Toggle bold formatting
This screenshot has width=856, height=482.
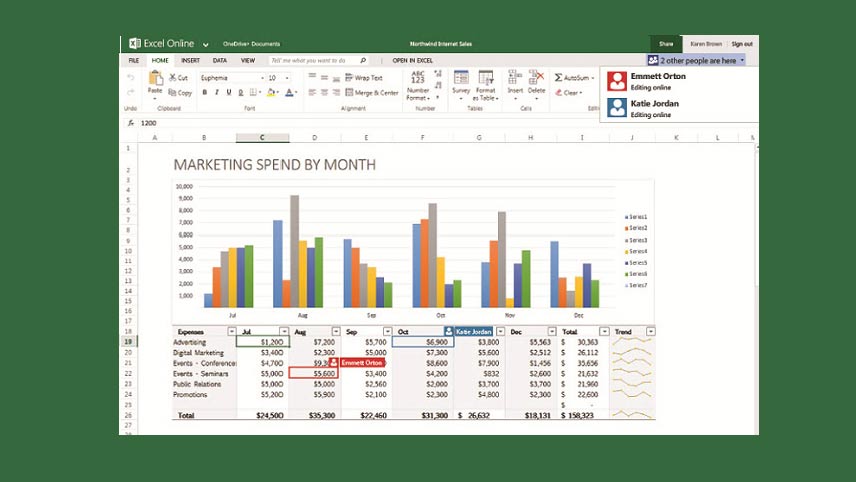click(x=204, y=93)
